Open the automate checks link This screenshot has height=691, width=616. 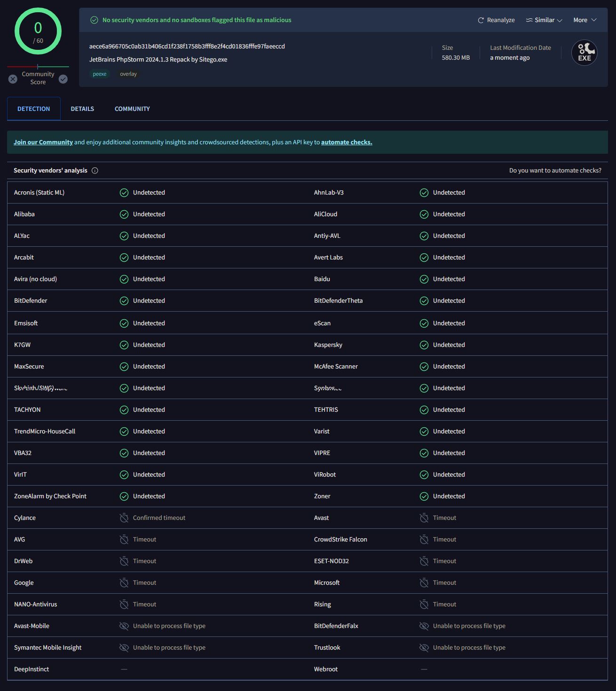click(347, 142)
